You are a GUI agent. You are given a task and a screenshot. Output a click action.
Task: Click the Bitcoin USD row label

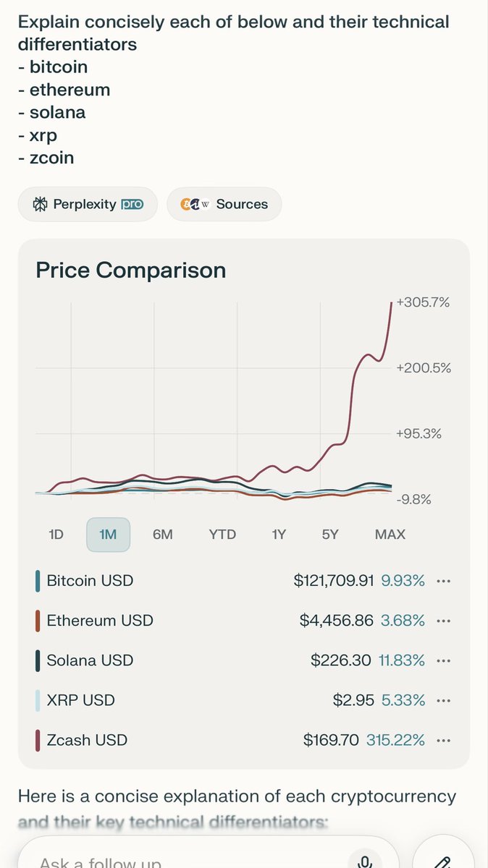point(90,581)
